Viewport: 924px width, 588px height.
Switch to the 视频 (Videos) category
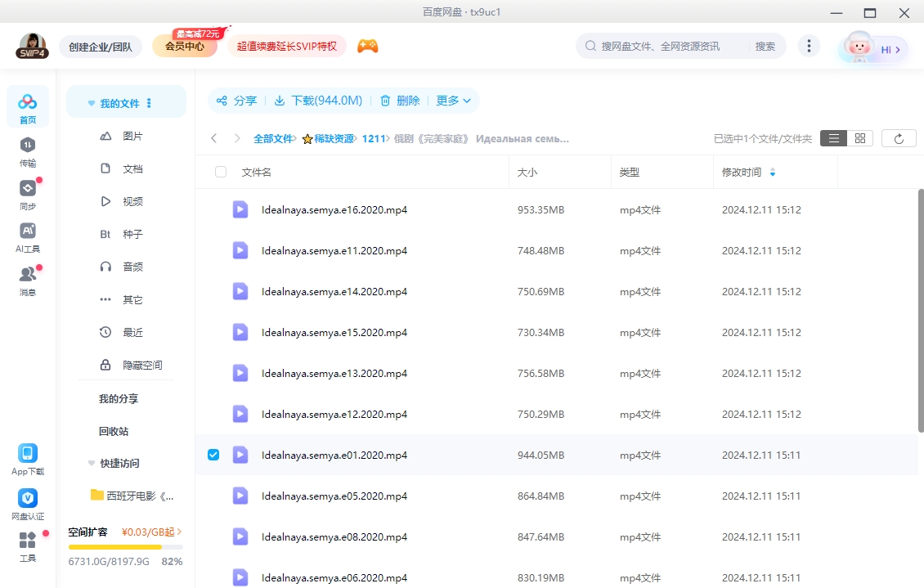pyautogui.click(x=132, y=201)
